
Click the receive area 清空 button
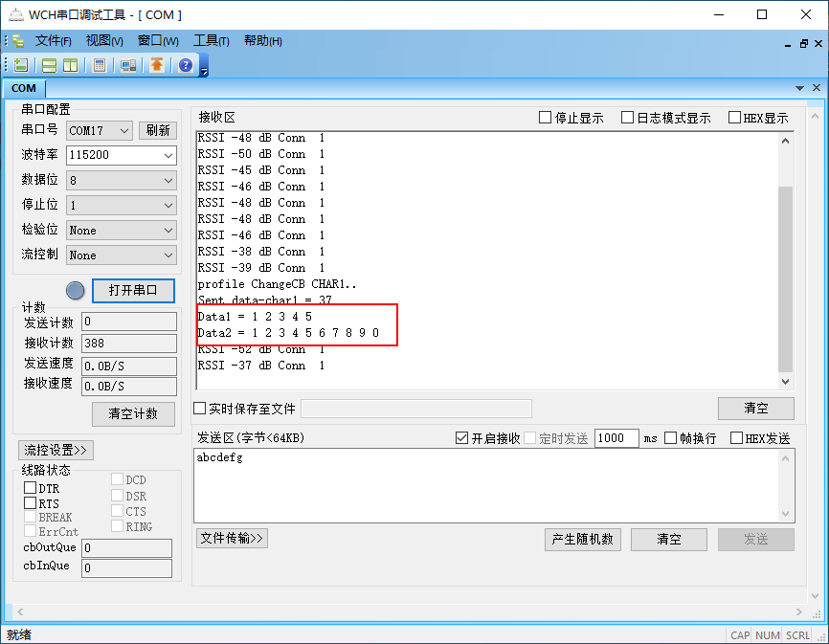point(756,409)
